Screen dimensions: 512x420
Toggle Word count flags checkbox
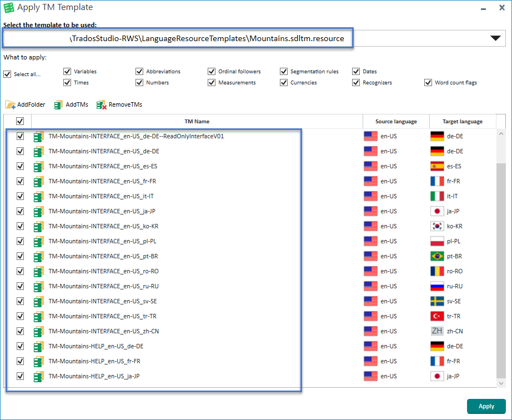point(428,83)
